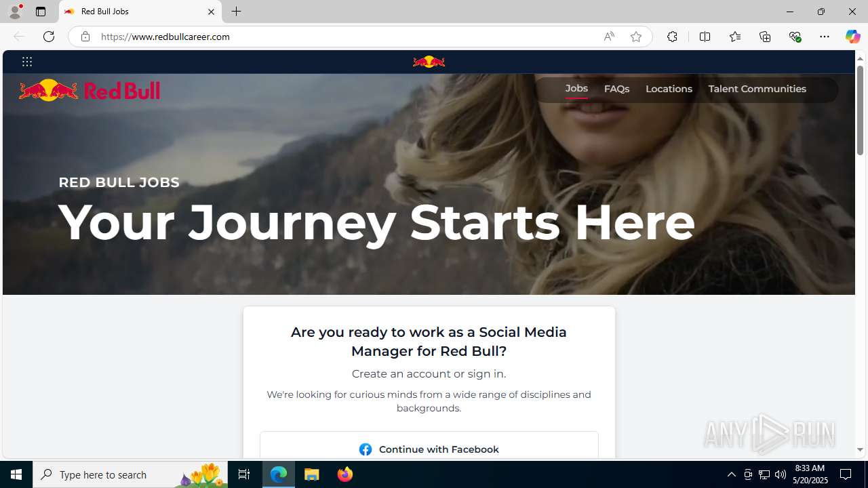
Task: Open the notification center icon
Action: click(x=846, y=474)
